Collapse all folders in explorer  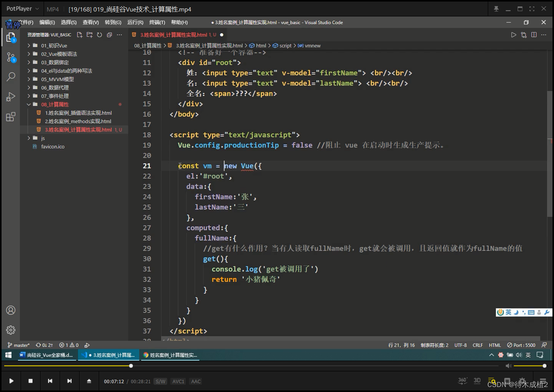click(x=109, y=35)
